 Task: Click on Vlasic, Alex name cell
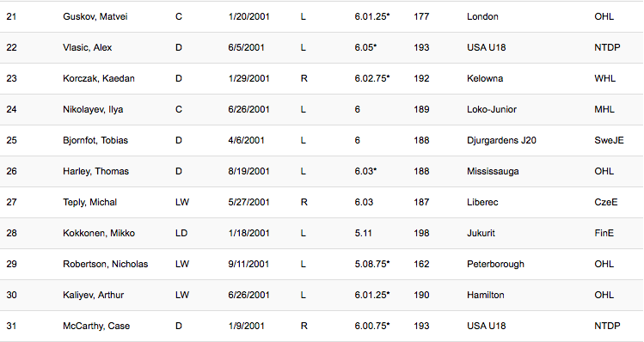point(87,47)
